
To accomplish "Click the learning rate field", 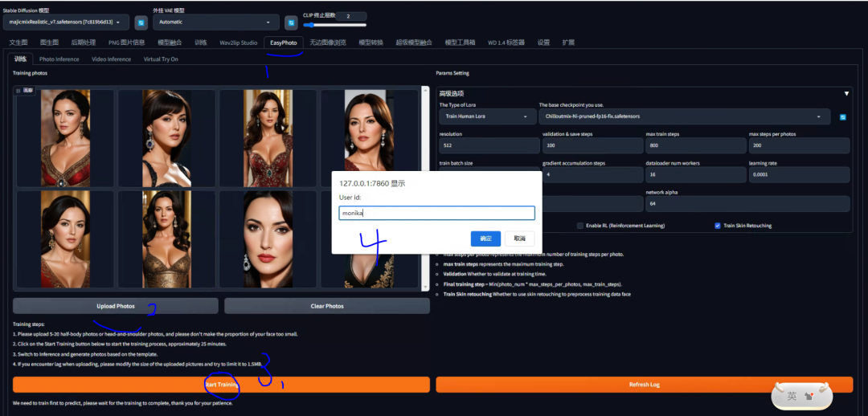I will (799, 174).
